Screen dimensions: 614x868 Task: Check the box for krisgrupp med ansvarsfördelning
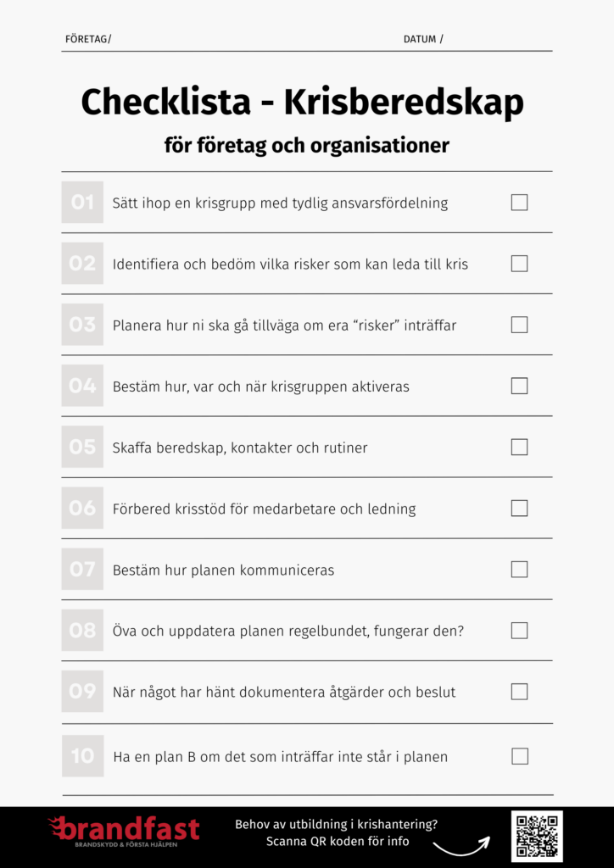(x=519, y=203)
